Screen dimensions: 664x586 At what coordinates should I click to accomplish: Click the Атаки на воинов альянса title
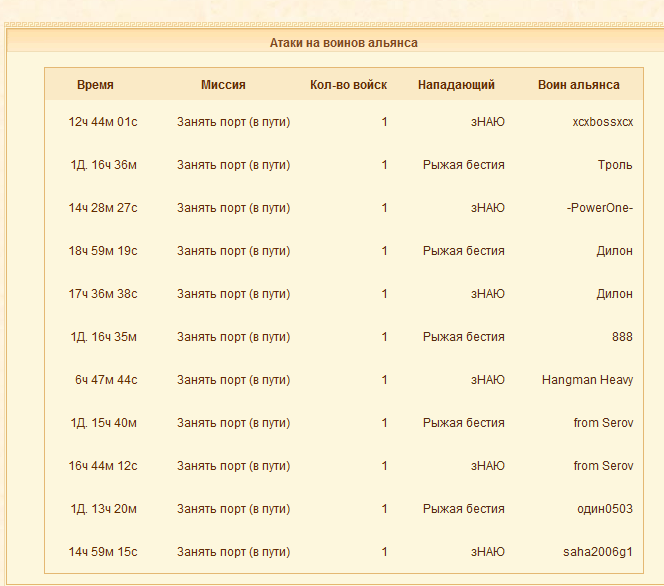(x=343, y=43)
